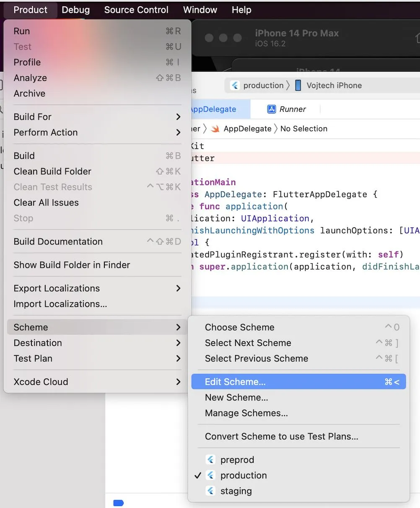Select Analyze menu item

(x=97, y=78)
